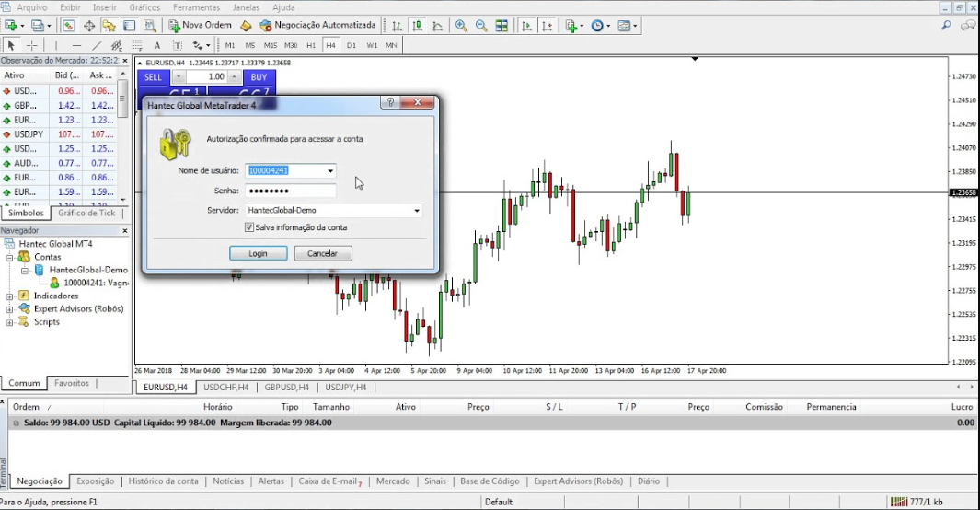This screenshot has width=980, height=510.
Task: Click the Nova Ordem button
Action: pyautogui.click(x=201, y=26)
